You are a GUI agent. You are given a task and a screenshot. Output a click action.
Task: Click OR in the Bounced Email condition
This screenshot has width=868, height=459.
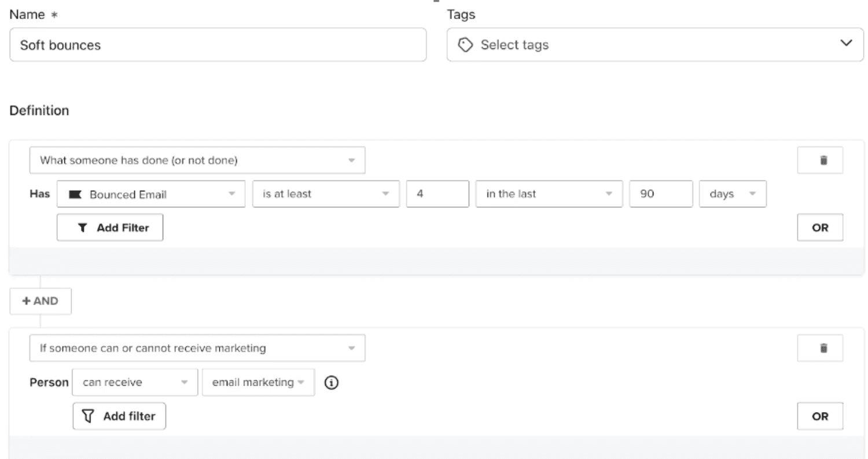[820, 228]
